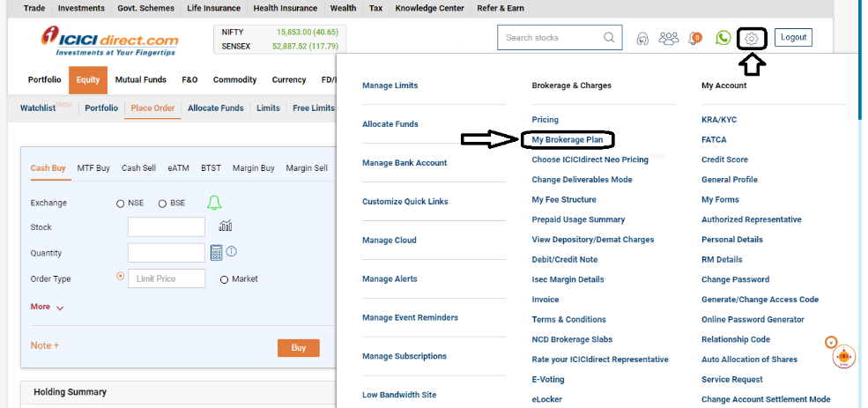Click the group of people icon
The width and height of the screenshot is (868, 408).
tap(669, 38)
